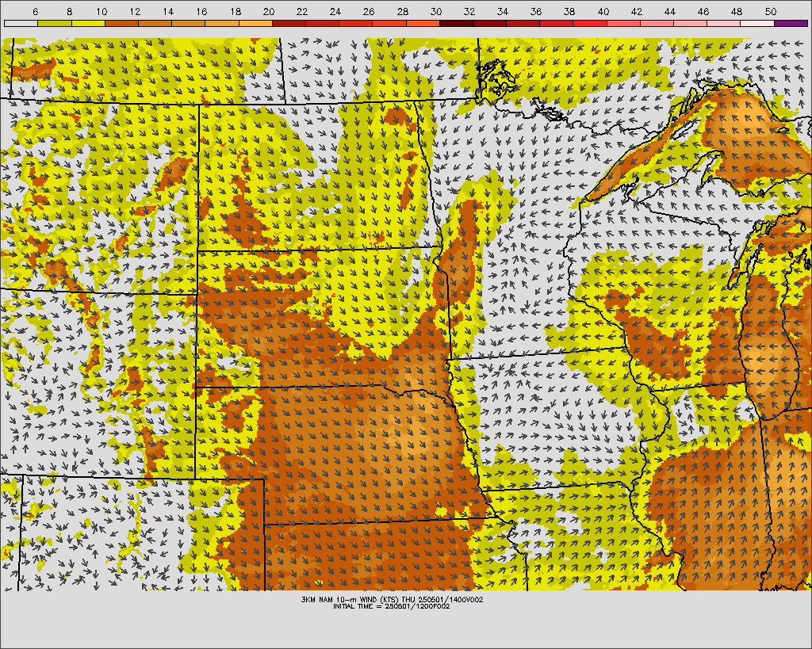The image size is (812, 649).
Task: Select the purple swatch above 50 knots
Action: pyautogui.click(x=791, y=23)
